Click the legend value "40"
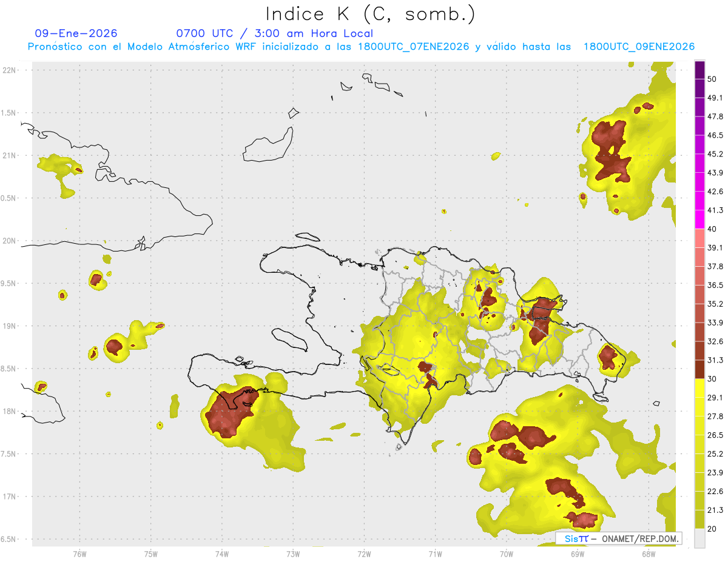 click(x=712, y=229)
